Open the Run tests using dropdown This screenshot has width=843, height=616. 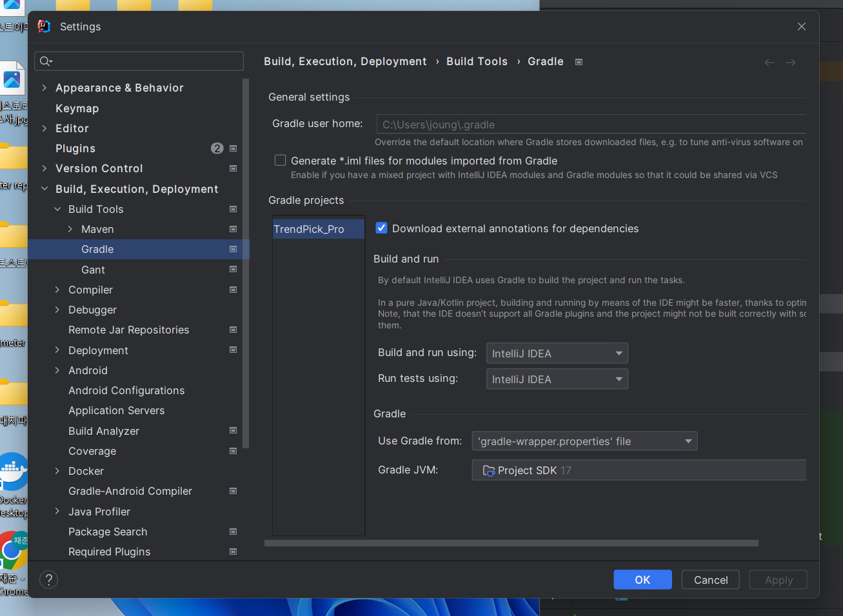557,379
